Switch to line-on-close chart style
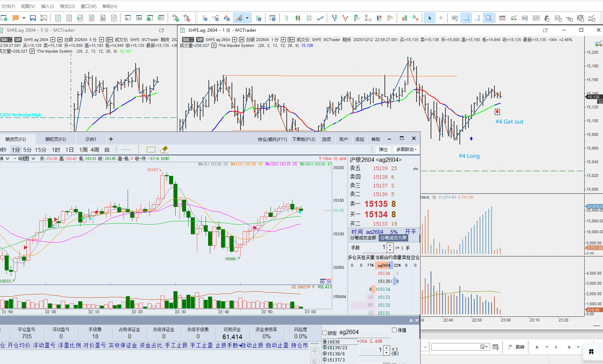Screen dimensions: 603x364 pyautogui.click(x=320, y=18)
